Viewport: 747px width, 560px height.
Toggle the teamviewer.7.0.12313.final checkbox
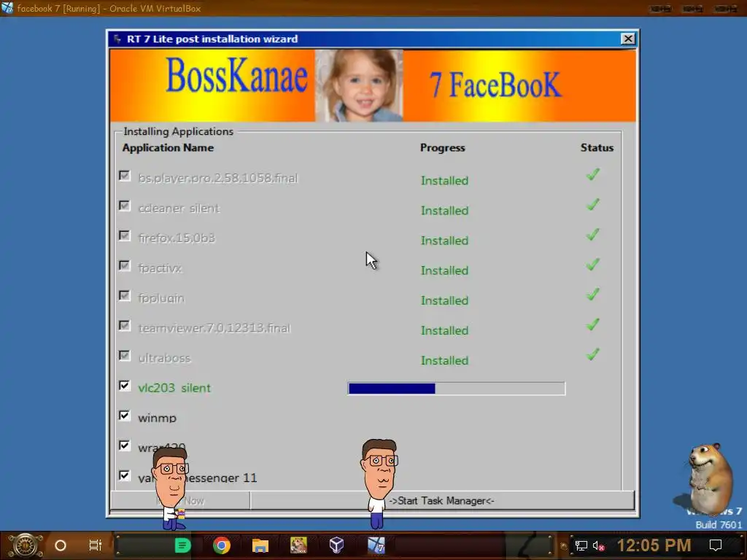click(124, 326)
